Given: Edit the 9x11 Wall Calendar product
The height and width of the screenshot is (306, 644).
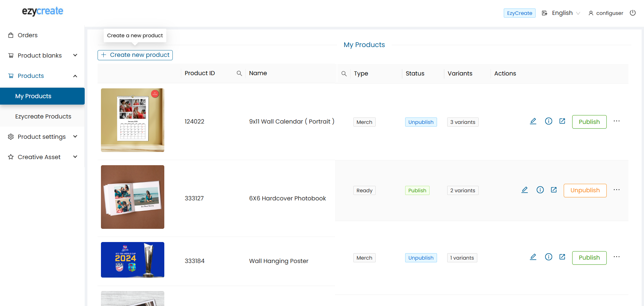Looking at the screenshot, I should [533, 121].
